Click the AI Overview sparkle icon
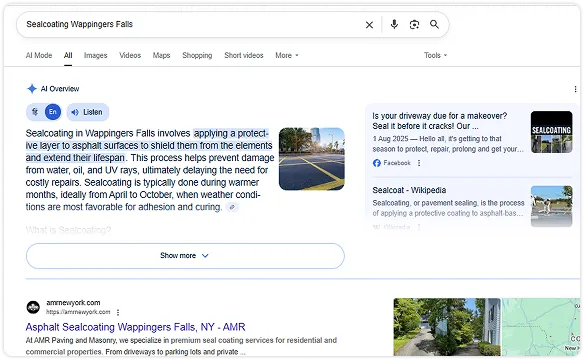The image size is (584, 360). [32, 89]
